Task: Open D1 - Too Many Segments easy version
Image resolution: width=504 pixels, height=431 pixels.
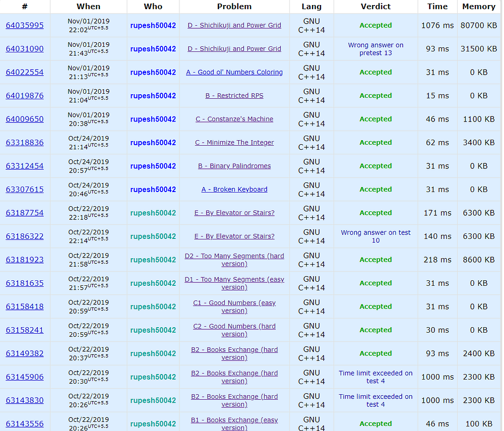Action: (234, 283)
